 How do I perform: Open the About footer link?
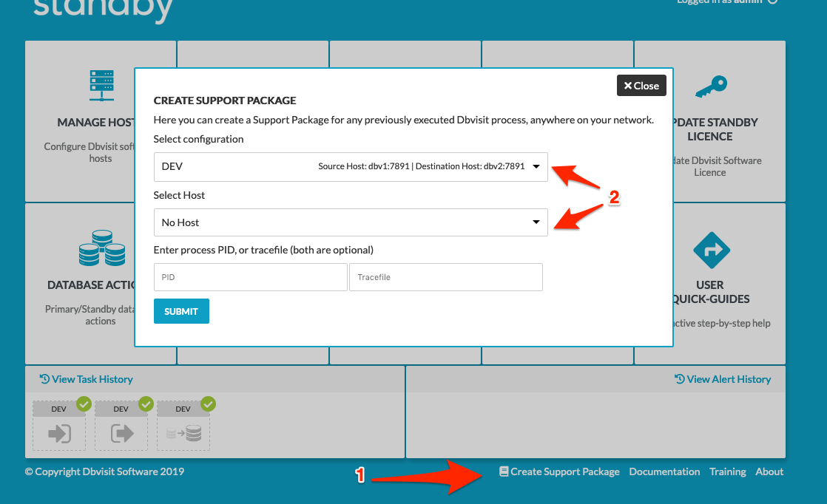pos(769,471)
